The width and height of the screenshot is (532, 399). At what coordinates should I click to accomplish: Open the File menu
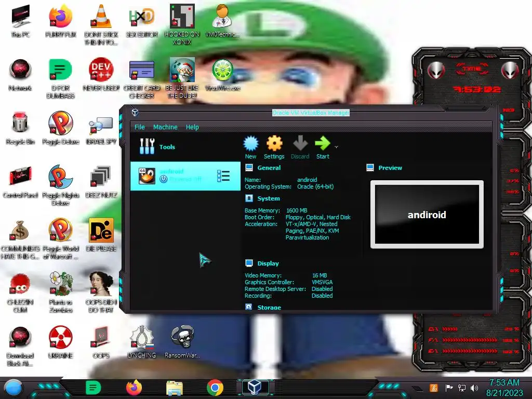(139, 127)
